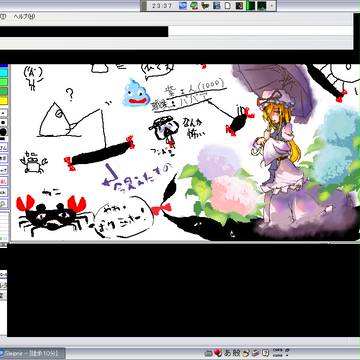Choose the light green color swatch
The height and width of the screenshot is (360, 360).
(4, 82)
